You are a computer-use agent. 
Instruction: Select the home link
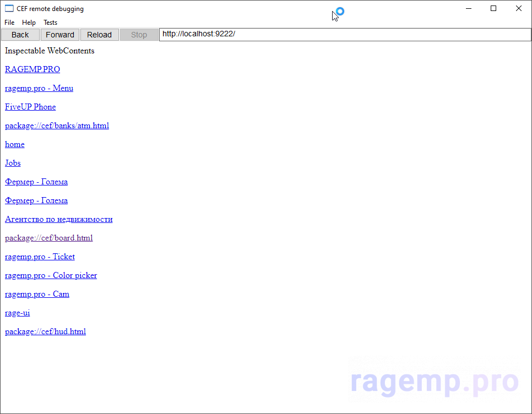pos(14,144)
